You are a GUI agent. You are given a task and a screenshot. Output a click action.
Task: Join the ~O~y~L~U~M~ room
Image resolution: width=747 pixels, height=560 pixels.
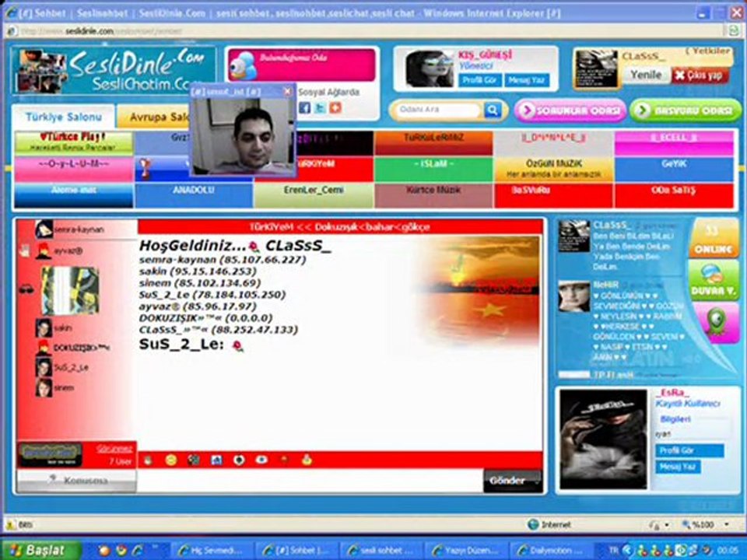[x=74, y=170]
